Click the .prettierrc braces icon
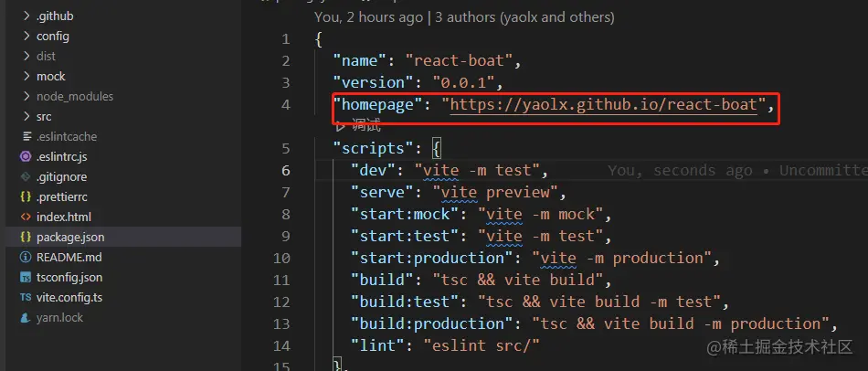 click(x=26, y=196)
